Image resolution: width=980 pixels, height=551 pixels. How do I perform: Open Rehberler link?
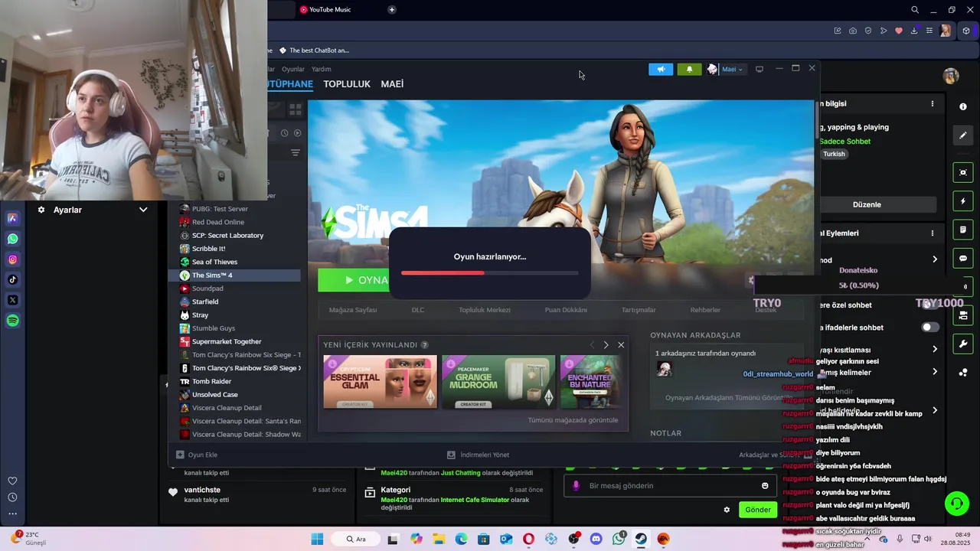click(x=705, y=310)
